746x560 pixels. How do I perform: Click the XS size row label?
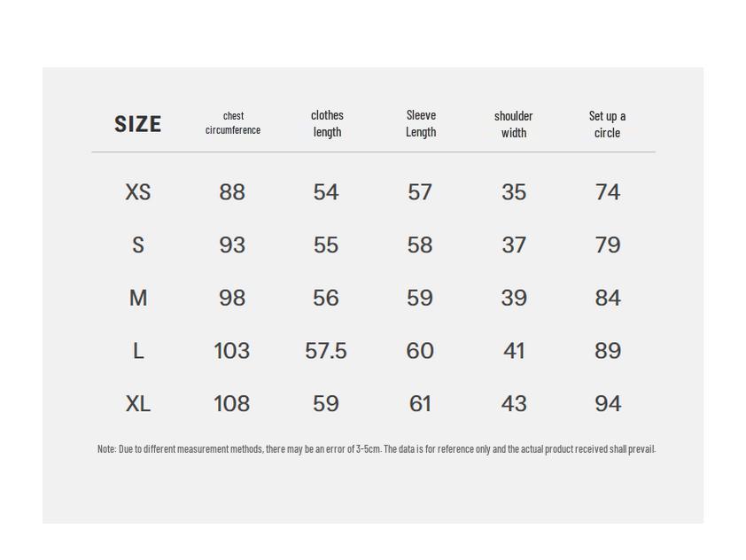click(138, 192)
